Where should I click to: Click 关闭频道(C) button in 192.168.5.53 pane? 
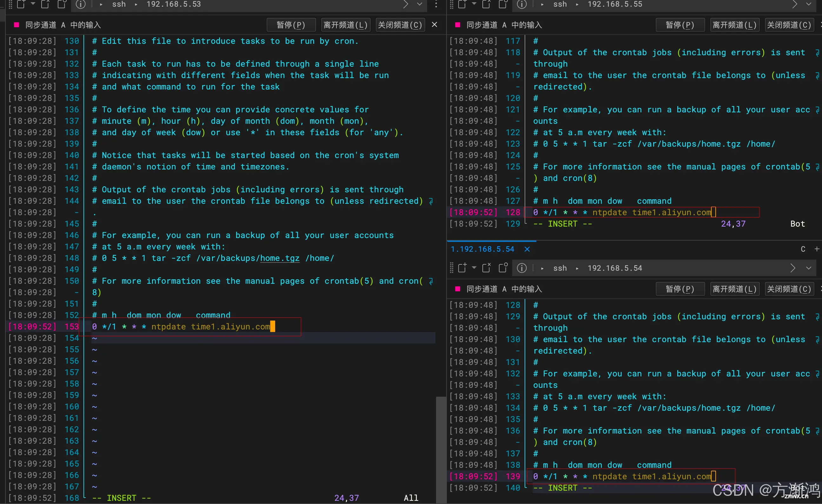(400, 25)
